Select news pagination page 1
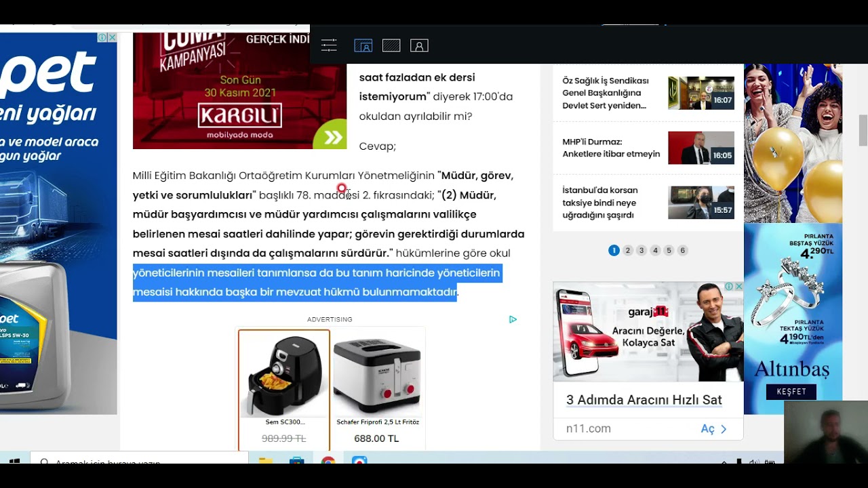Viewport: 868px width, 488px height. 614,250
